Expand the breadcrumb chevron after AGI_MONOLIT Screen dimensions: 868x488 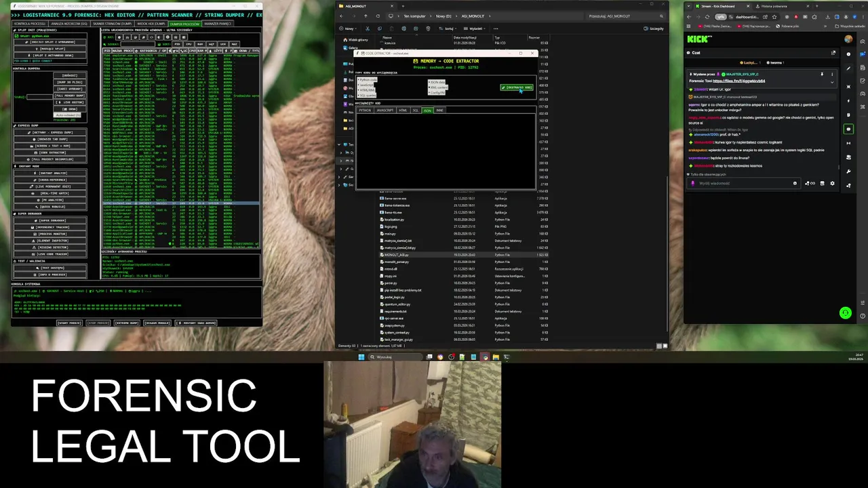click(x=490, y=16)
